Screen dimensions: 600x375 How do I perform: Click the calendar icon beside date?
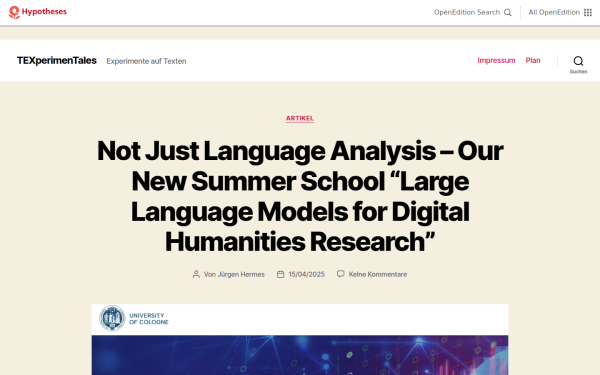pos(280,274)
